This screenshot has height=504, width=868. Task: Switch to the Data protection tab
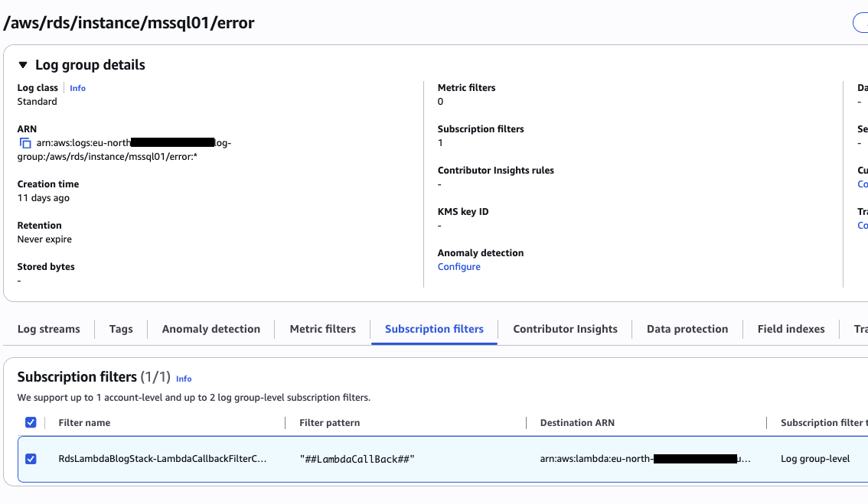coord(687,329)
